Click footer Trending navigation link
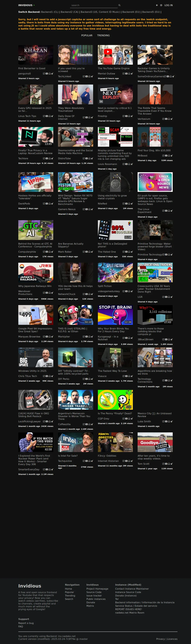 70,596
